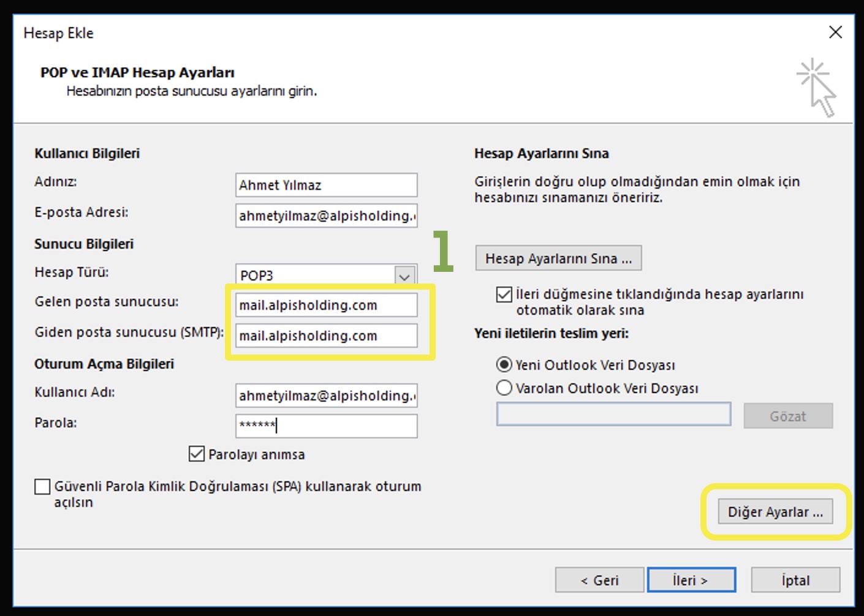
Task: Open the Hesap Türü POP3 dropdown
Action: [x=404, y=276]
